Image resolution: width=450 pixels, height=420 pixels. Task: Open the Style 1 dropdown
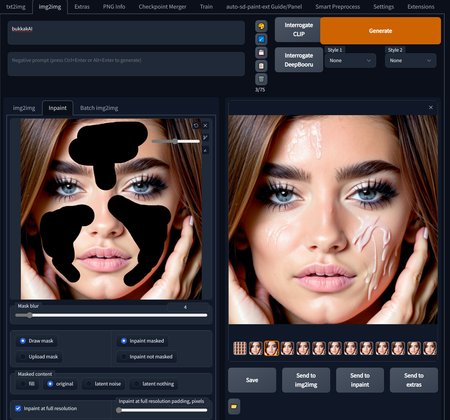point(350,61)
